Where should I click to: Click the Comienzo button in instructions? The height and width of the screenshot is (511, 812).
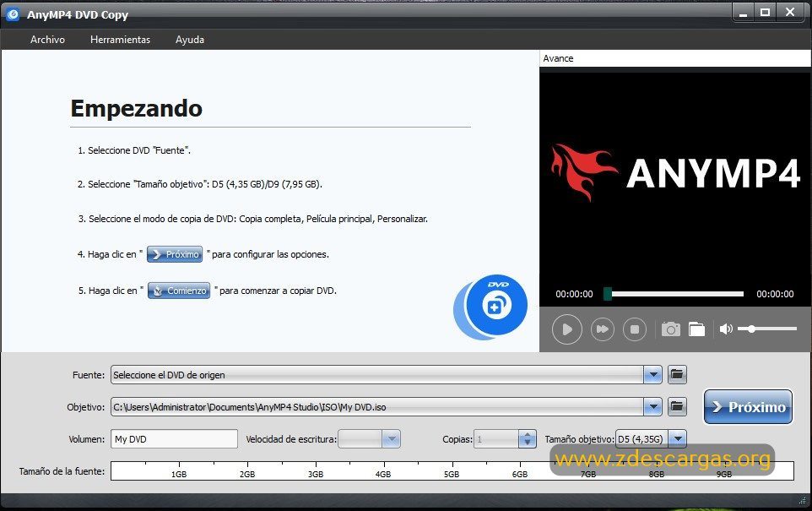[x=179, y=291]
